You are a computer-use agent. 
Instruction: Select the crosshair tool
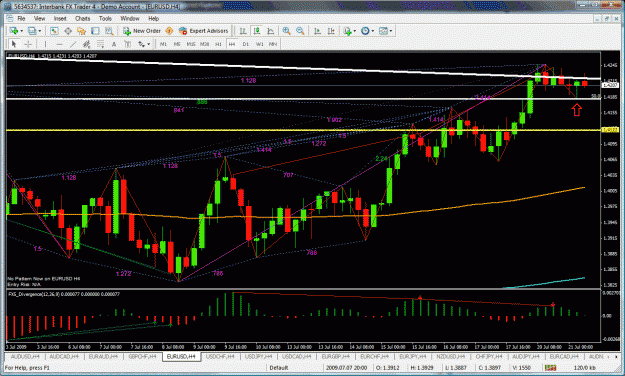click(x=28, y=44)
